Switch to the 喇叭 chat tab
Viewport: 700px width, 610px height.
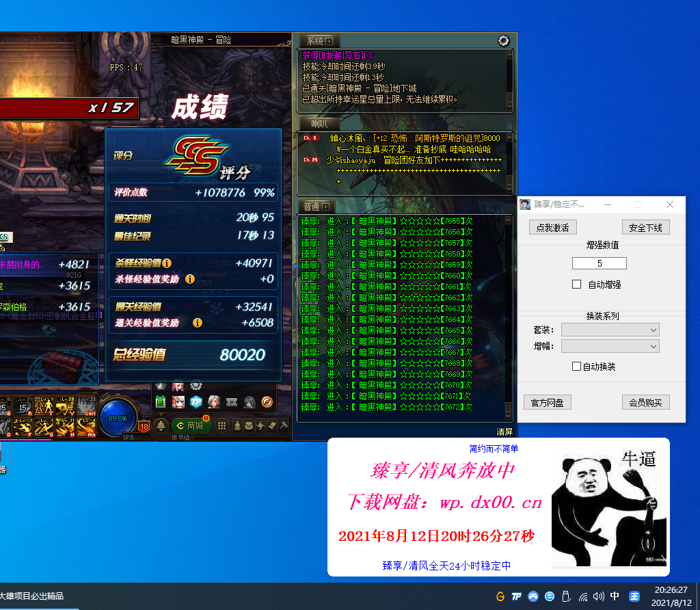(319, 124)
